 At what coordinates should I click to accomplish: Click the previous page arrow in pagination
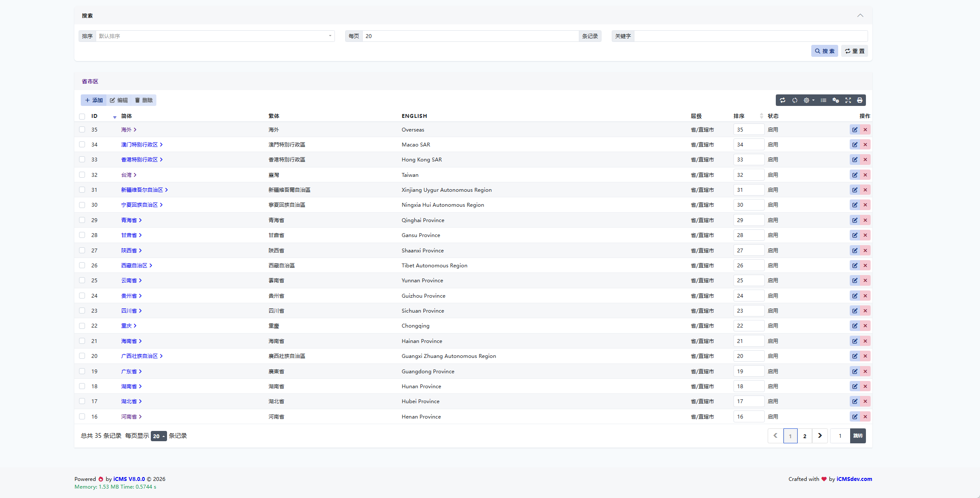775,436
